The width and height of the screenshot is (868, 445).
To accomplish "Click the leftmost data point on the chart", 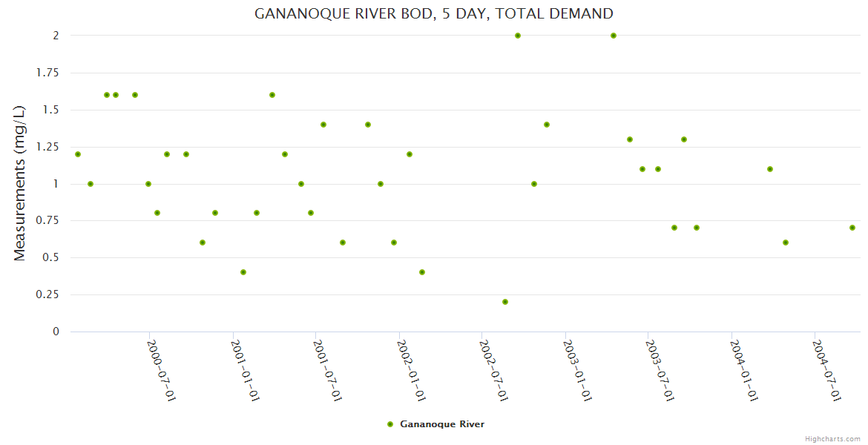I will pyautogui.click(x=78, y=154).
